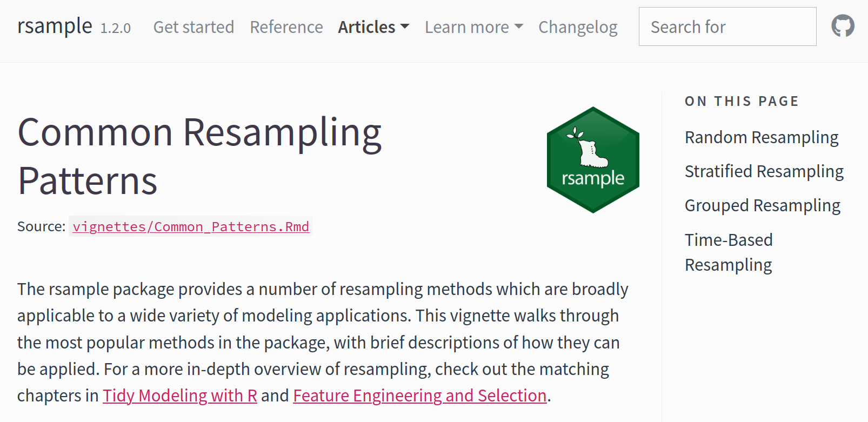This screenshot has height=422, width=868.
Task: Jump to Random Resampling section
Action: [761, 137]
